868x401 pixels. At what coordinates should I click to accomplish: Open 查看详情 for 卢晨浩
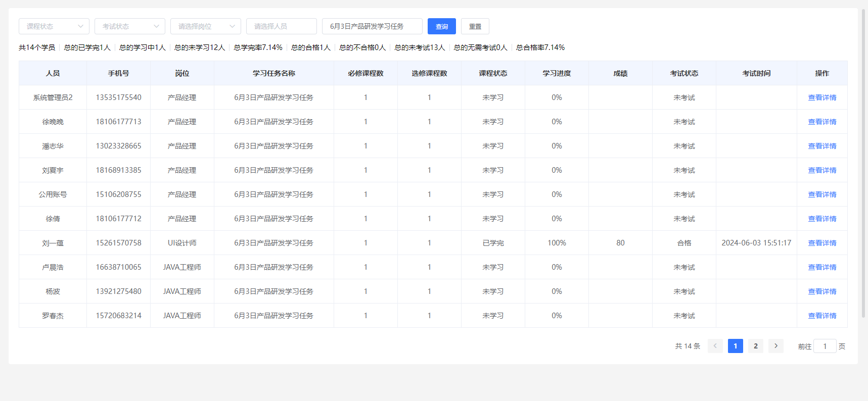point(822,267)
